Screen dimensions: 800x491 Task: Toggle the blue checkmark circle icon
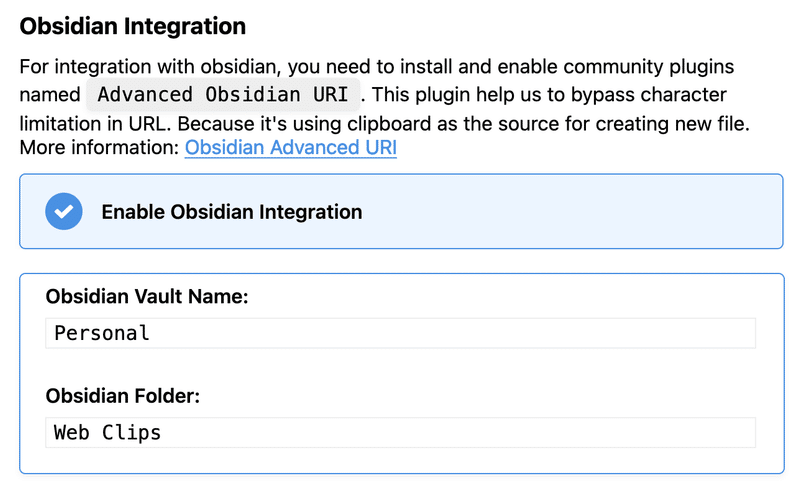click(64, 211)
